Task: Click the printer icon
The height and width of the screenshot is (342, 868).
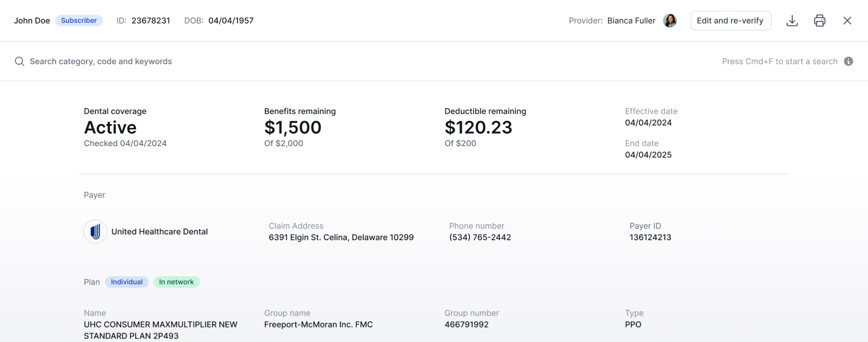Action: (819, 20)
